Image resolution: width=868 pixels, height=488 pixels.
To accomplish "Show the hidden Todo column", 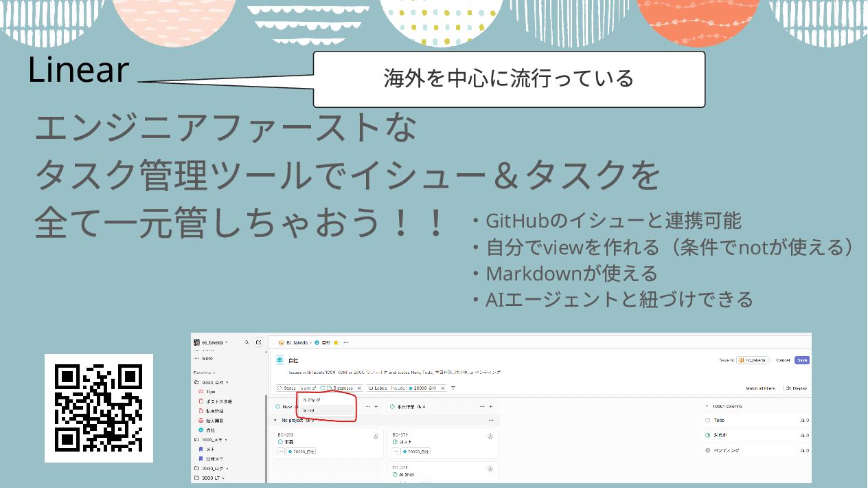I will coord(756,420).
